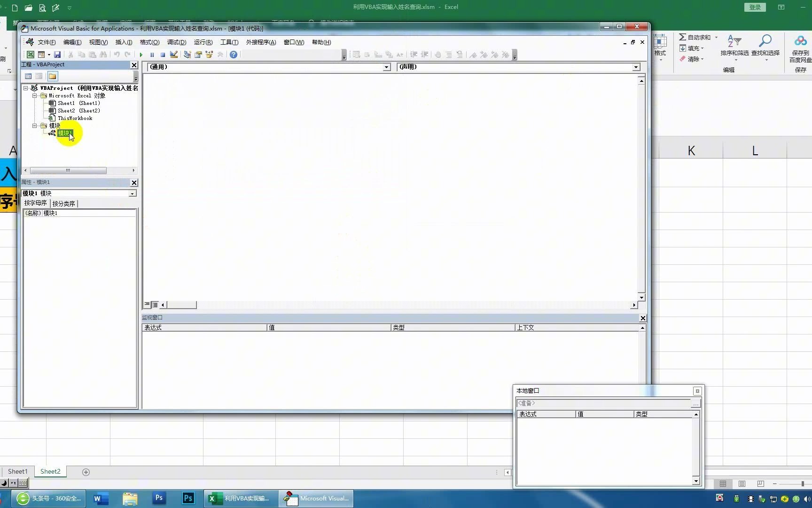
Task: Toggle Folders view in project panel
Action: point(52,76)
